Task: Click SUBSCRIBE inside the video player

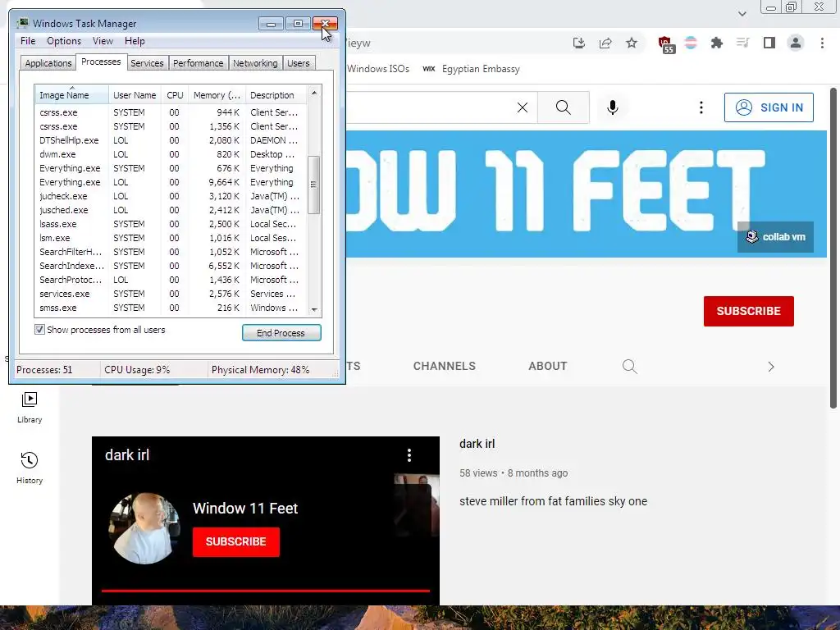Action: coord(236,541)
